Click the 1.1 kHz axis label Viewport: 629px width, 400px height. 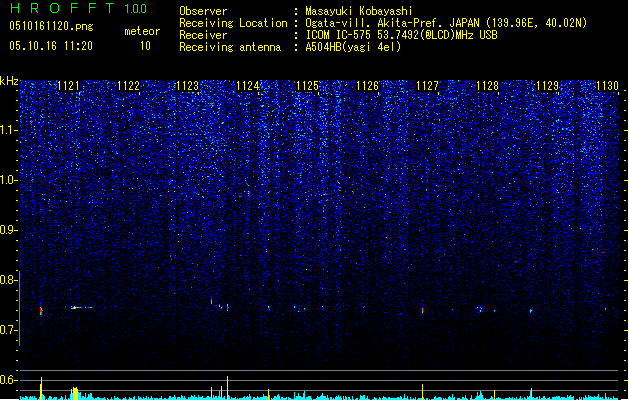click(8, 130)
